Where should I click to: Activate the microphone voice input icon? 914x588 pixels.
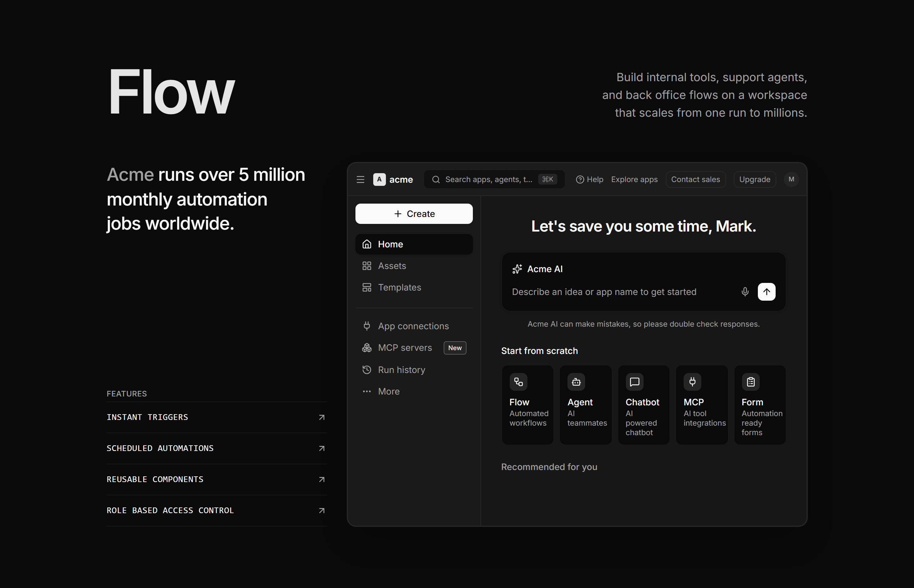pos(745,292)
